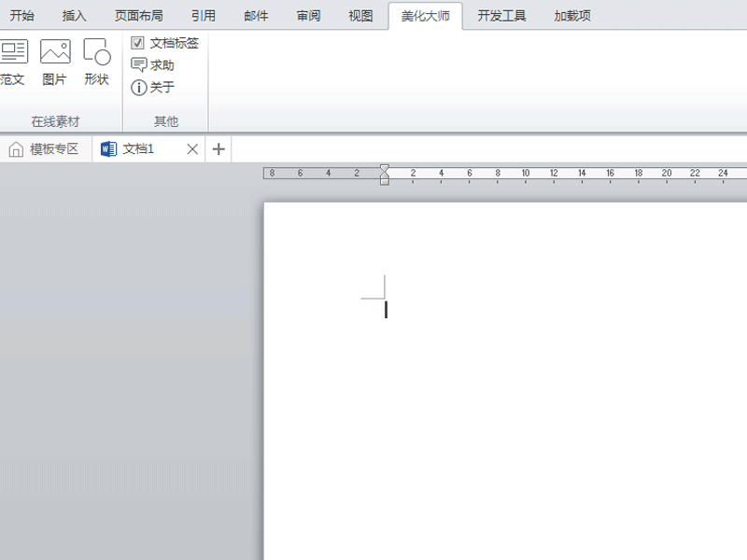Screen dimensions: 747x560
Task: Open 求助 to request help
Action: tap(155, 65)
